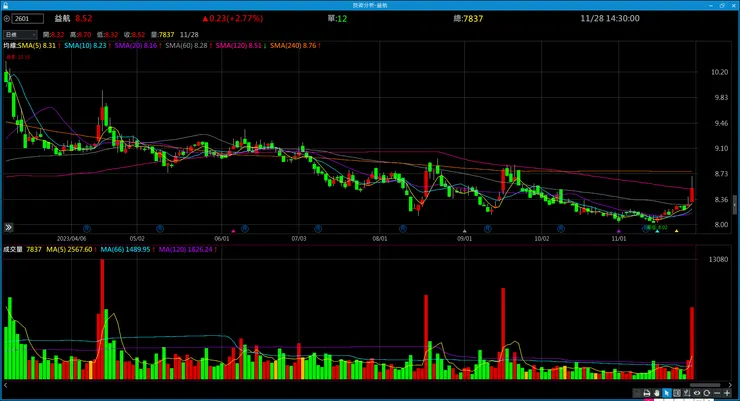Click the split layout icon in bottom toolbar
The height and width of the screenshot is (401, 740).
pos(677,393)
